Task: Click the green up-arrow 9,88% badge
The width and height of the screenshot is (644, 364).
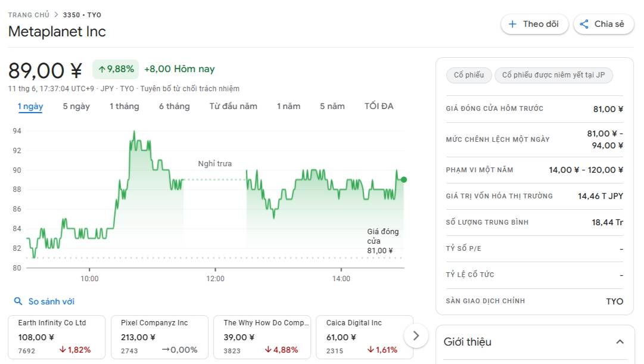Action: tap(116, 69)
